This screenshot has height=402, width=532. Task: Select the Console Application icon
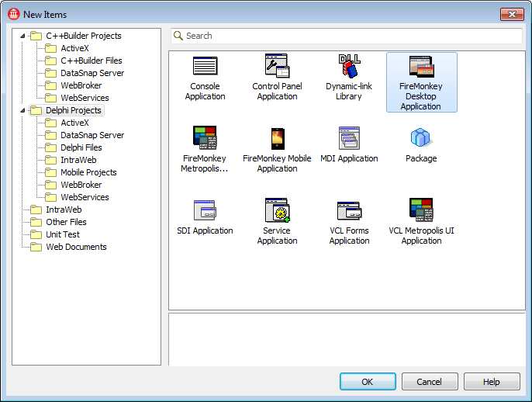[205, 67]
